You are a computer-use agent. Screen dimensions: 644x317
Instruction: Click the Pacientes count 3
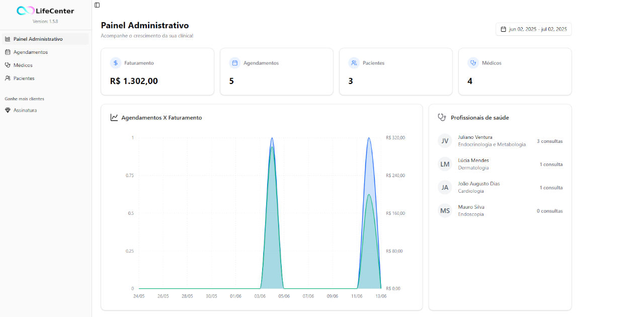(351, 81)
